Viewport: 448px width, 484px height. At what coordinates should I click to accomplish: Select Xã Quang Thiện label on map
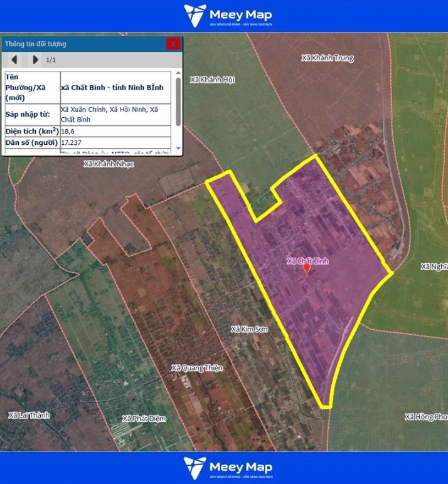pos(197,368)
